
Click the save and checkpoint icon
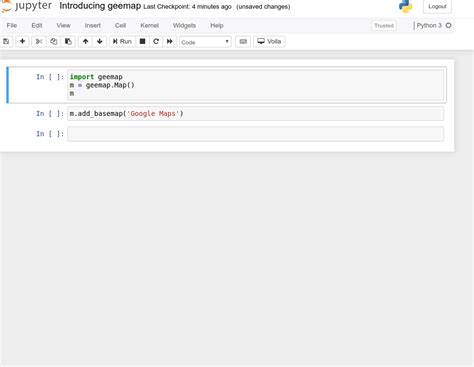click(6, 41)
